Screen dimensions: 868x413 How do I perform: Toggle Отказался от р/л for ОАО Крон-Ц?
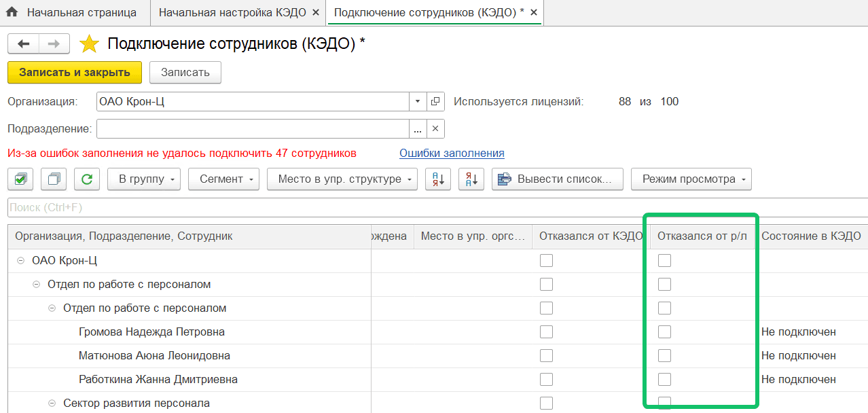point(664,261)
